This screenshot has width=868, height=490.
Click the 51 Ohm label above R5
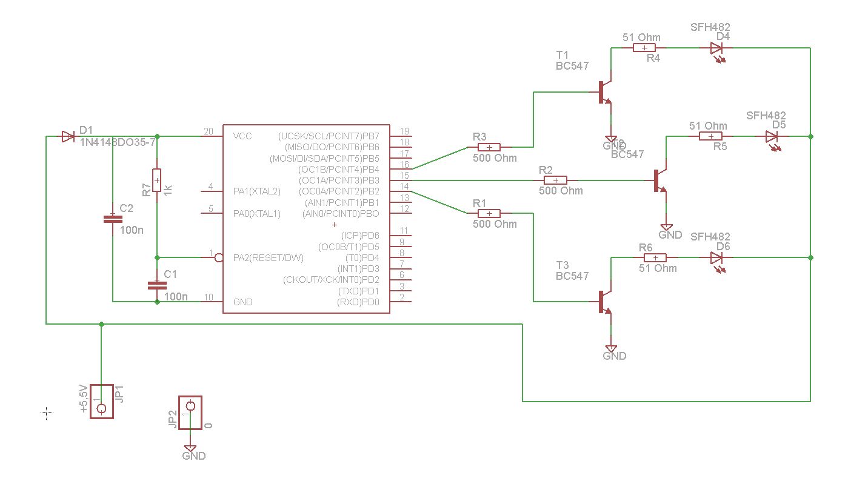pos(708,126)
